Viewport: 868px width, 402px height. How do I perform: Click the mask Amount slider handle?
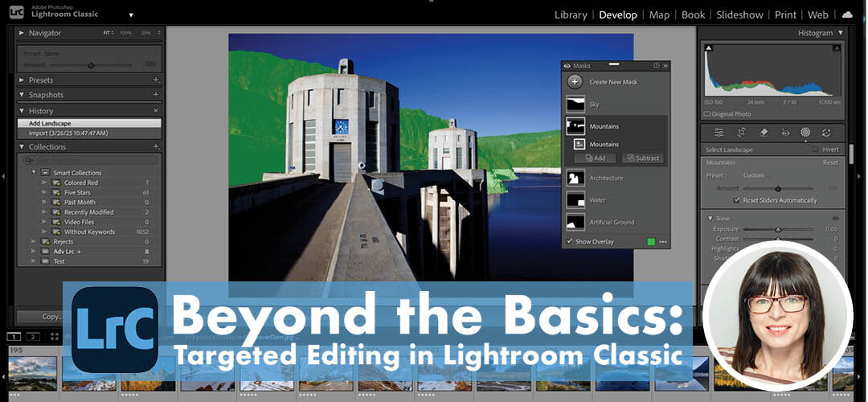pyautogui.click(x=778, y=189)
